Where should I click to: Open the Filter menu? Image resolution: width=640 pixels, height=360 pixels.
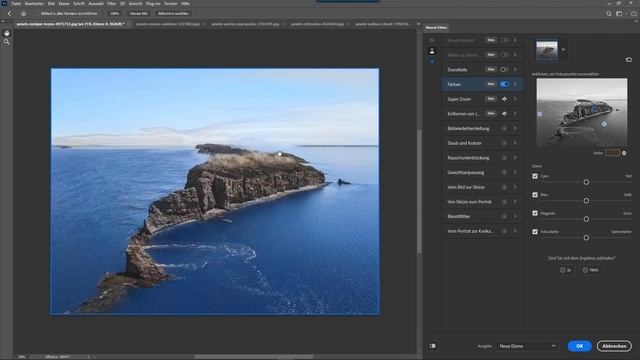click(111, 3)
